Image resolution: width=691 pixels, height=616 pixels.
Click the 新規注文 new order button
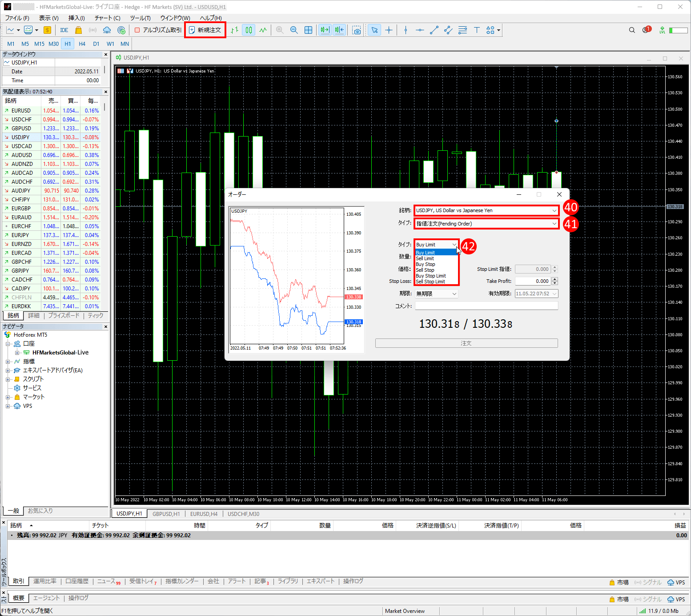[205, 30]
